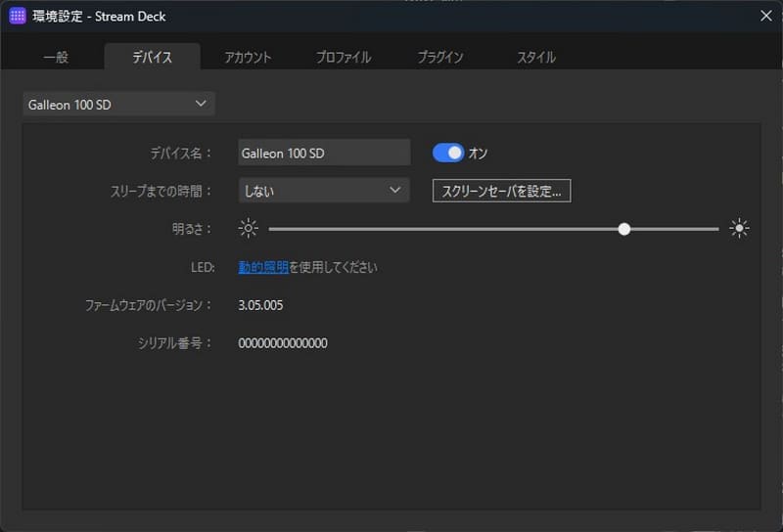Click the high brightness sun icon
Image resolution: width=783 pixels, height=532 pixels.
(739, 229)
